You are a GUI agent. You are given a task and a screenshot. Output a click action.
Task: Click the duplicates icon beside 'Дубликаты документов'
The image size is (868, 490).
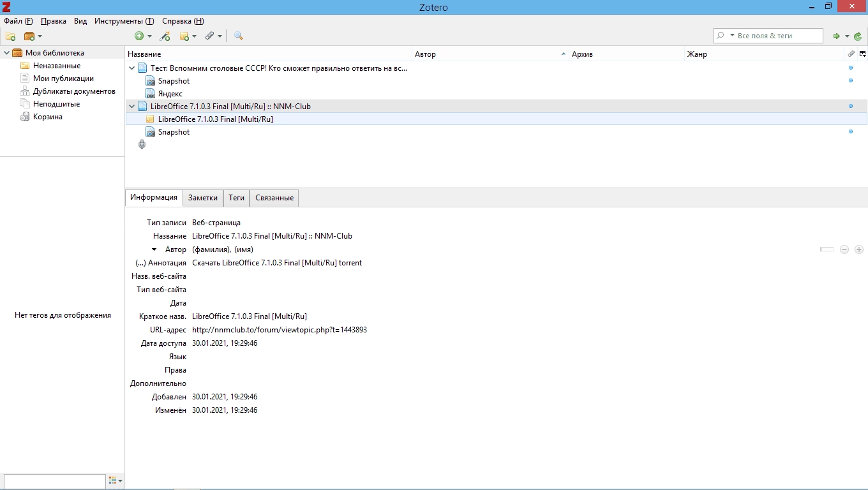click(25, 91)
